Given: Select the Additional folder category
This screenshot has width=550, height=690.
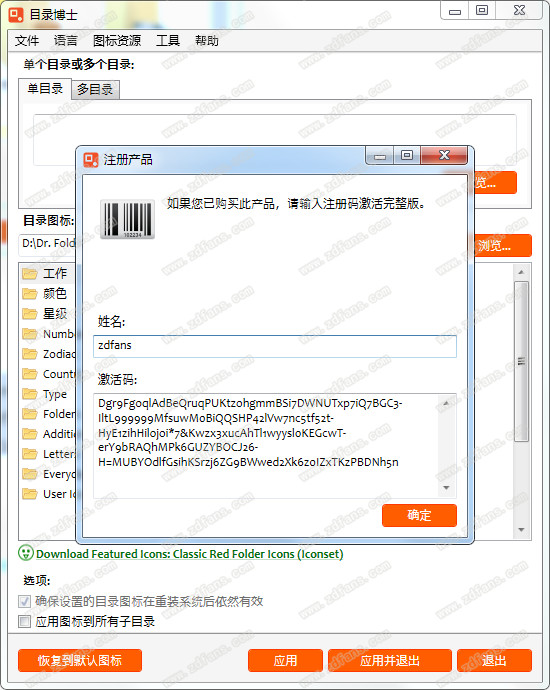Looking at the screenshot, I should pos(48,434).
